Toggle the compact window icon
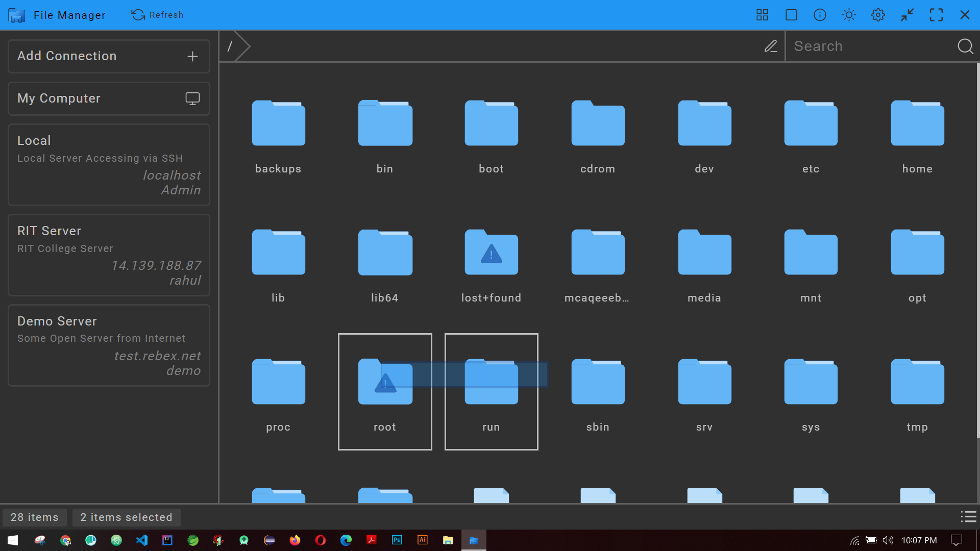The image size is (980, 551). pyautogui.click(x=907, y=15)
